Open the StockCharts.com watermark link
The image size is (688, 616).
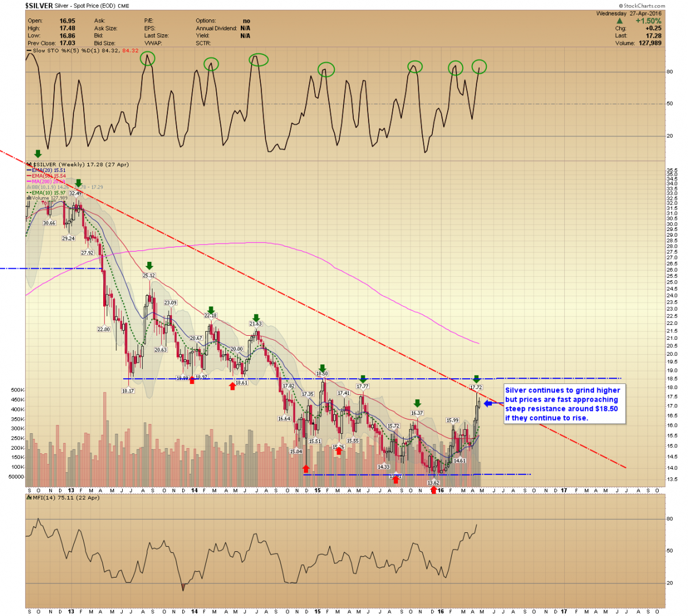click(x=642, y=6)
